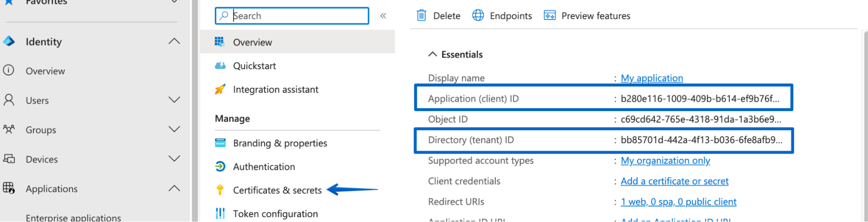Open My organization only link
Screen dimensions: 868x222
665,161
